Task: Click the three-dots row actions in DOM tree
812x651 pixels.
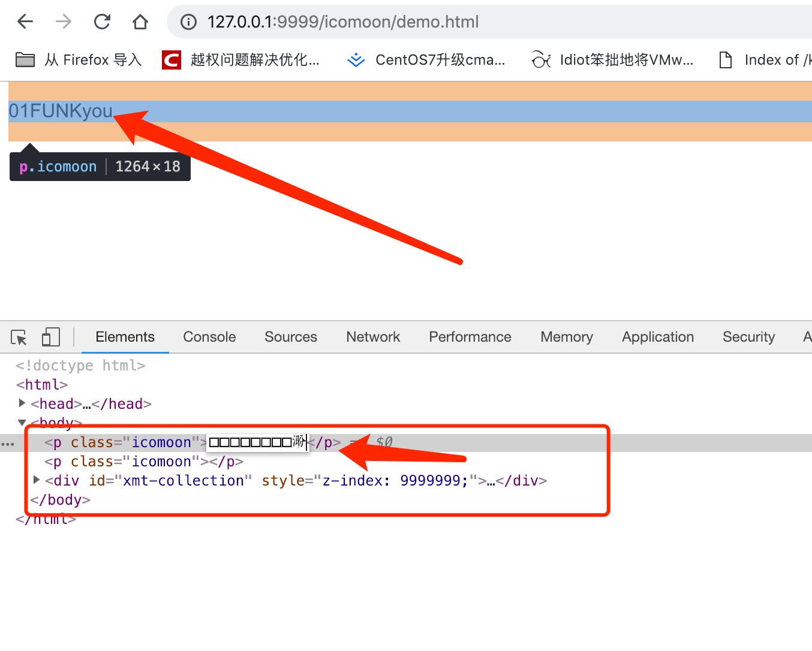Action: pos(8,444)
